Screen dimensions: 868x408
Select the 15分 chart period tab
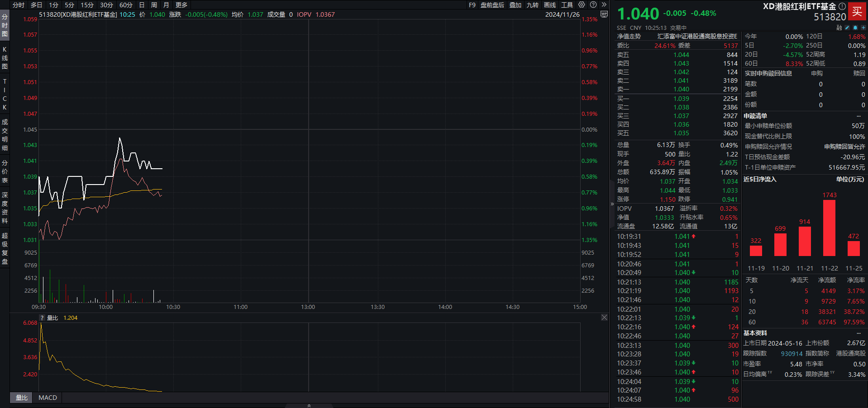pos(87,5)
